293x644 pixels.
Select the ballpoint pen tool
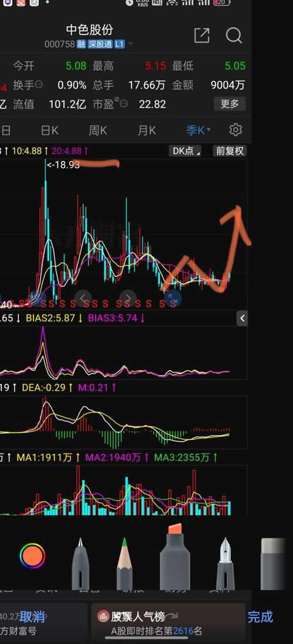point(80,563)
